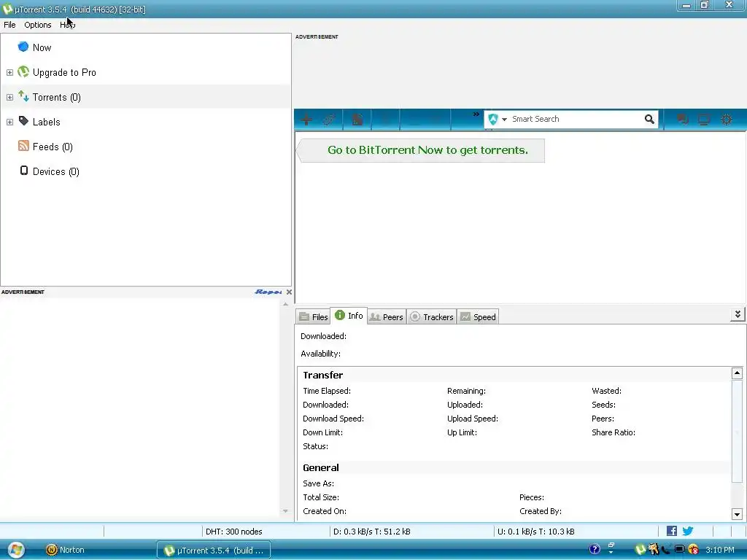Viewport: 747px width, 560px height.
Task: Open the search provider dropdown arrow
Action: 504,120
